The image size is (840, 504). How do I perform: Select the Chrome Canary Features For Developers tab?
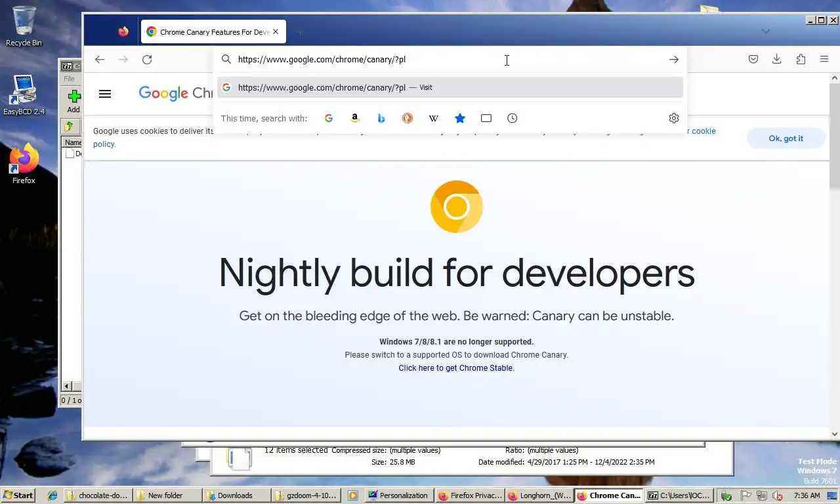[213, 31]
